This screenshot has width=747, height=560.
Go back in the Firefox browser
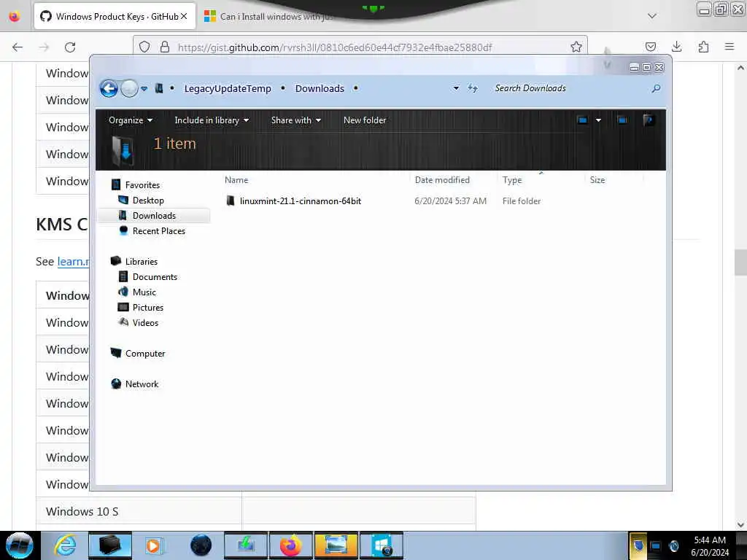[x=18, y=47]
